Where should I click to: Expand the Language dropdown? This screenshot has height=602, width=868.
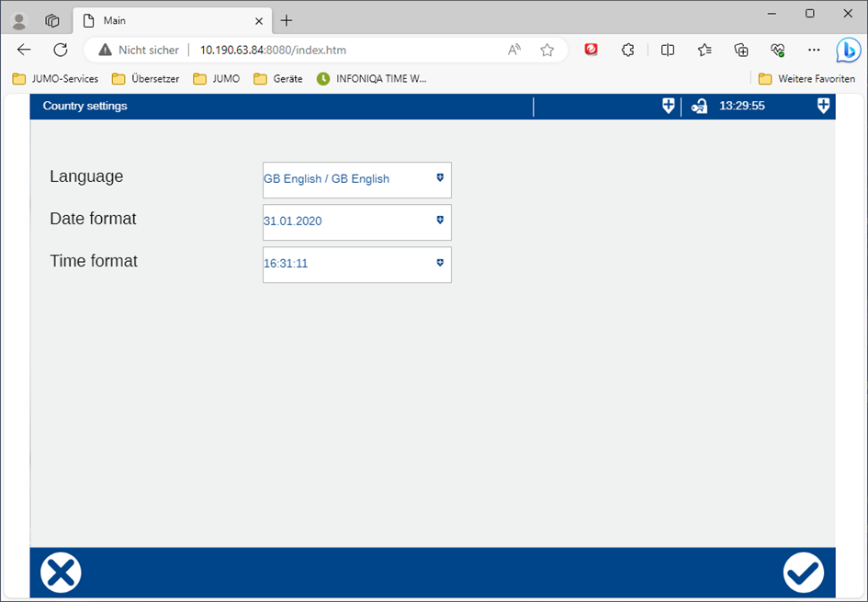tap(356, 179)
